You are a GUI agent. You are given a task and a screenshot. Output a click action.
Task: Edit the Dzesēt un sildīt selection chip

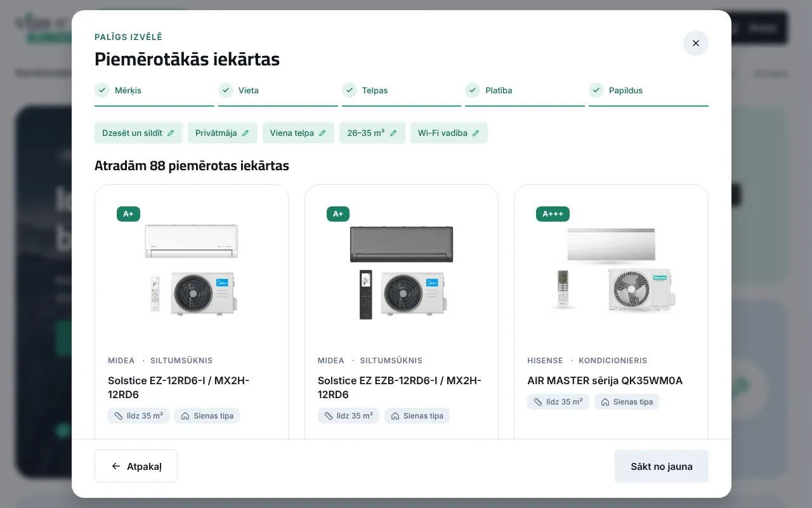(138, 133)
